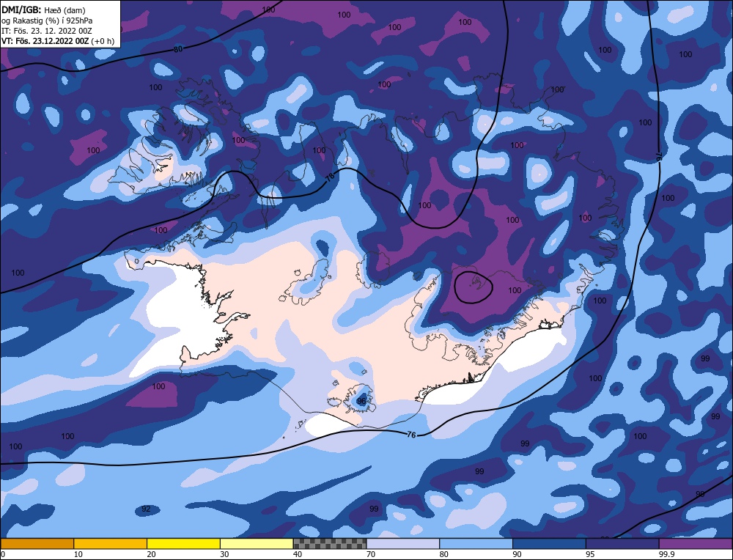The width and height of the screenshot is (733, 560).
Task: Click the '10' legend tick label
Action: click(x=78, y=554)
